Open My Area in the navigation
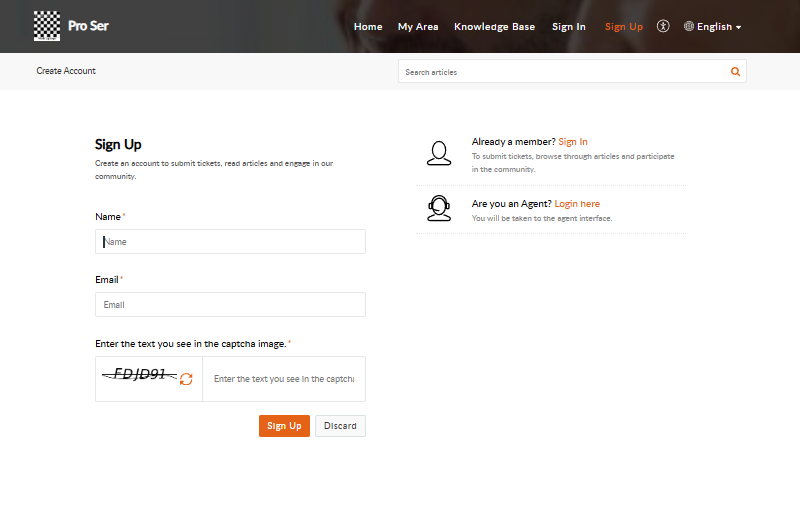This screenshot has width=800, height=524. tap(418, 27)
